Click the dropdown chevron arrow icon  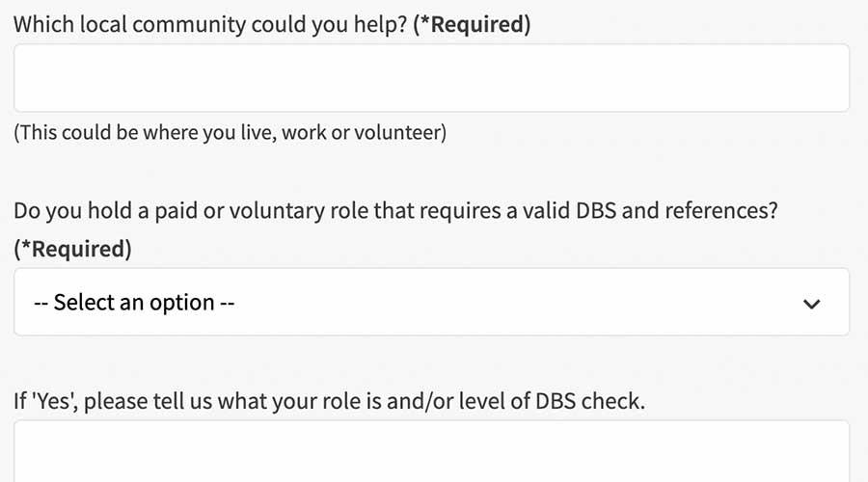pos(811,304)
